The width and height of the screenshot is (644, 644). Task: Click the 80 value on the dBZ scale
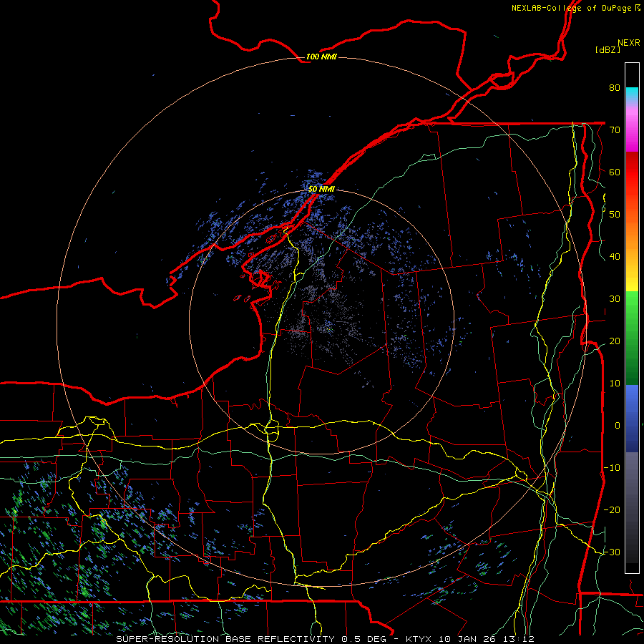click(x=615, y=87)
